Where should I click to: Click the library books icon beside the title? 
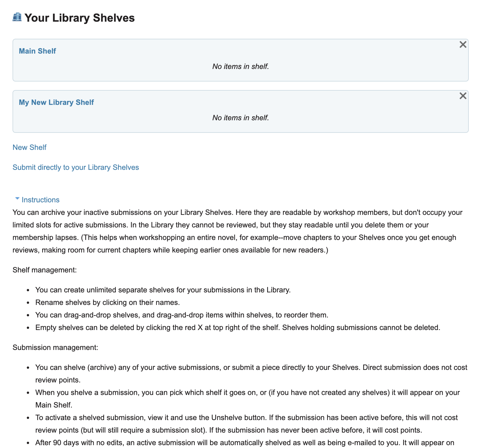17,17
